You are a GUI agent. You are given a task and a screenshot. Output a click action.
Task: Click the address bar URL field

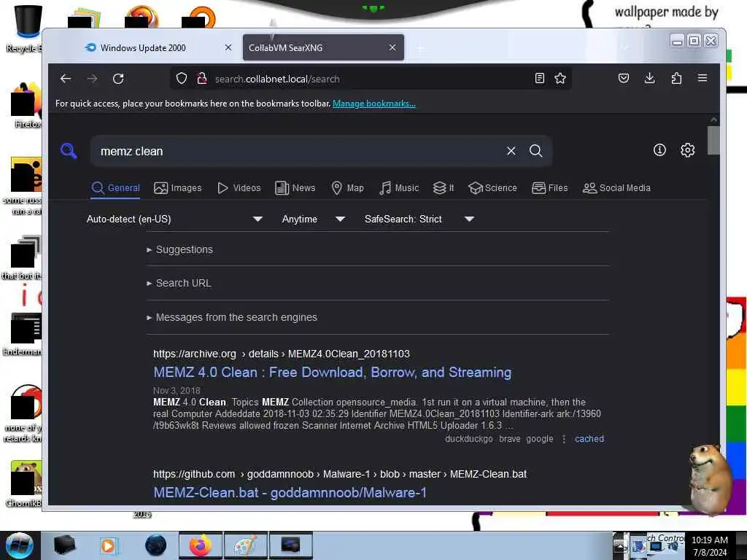tap(371, 79)
